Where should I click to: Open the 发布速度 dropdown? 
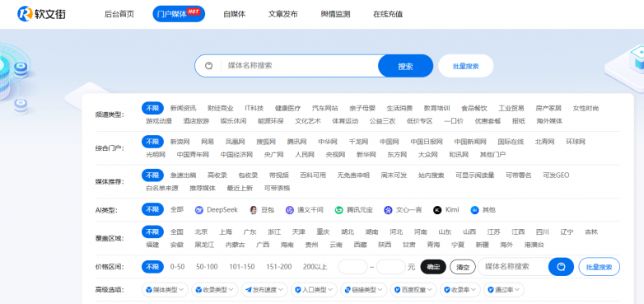264,290
